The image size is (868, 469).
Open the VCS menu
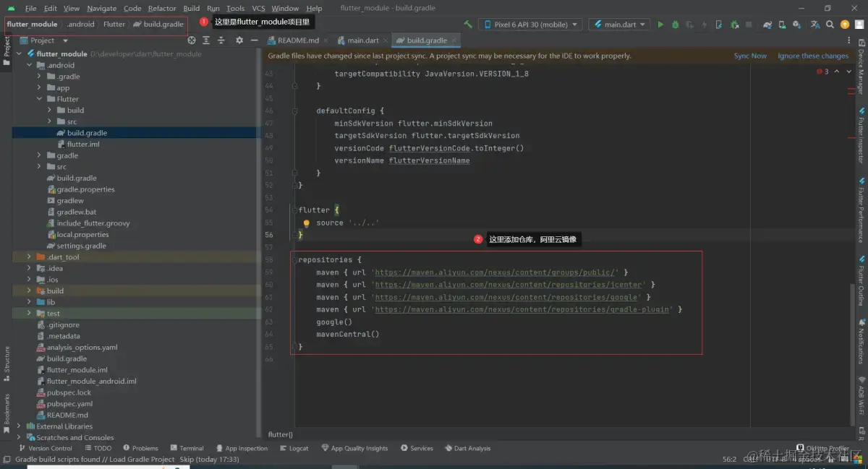(x=258, y=8)
